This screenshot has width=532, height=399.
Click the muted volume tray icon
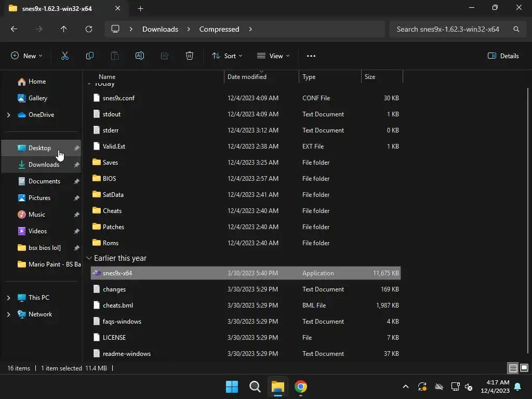pyautogui.click(x=469, y=387)
